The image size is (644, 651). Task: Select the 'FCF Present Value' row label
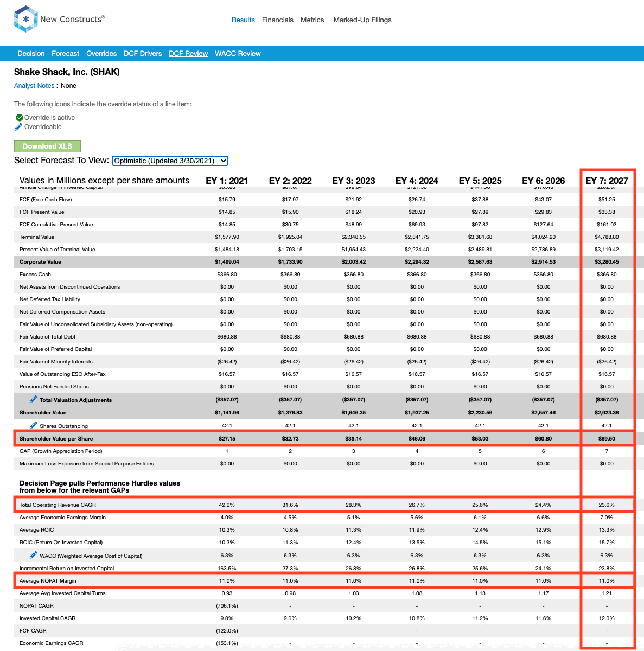[42, 212]
